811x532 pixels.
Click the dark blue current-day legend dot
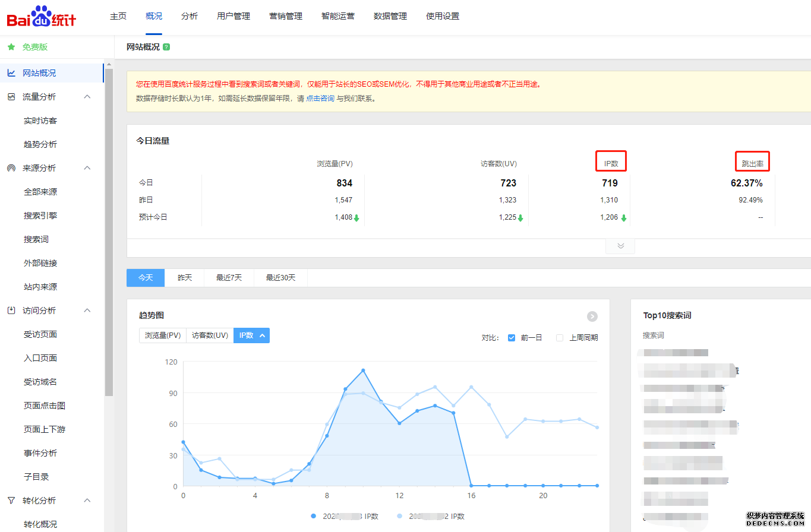313,516
